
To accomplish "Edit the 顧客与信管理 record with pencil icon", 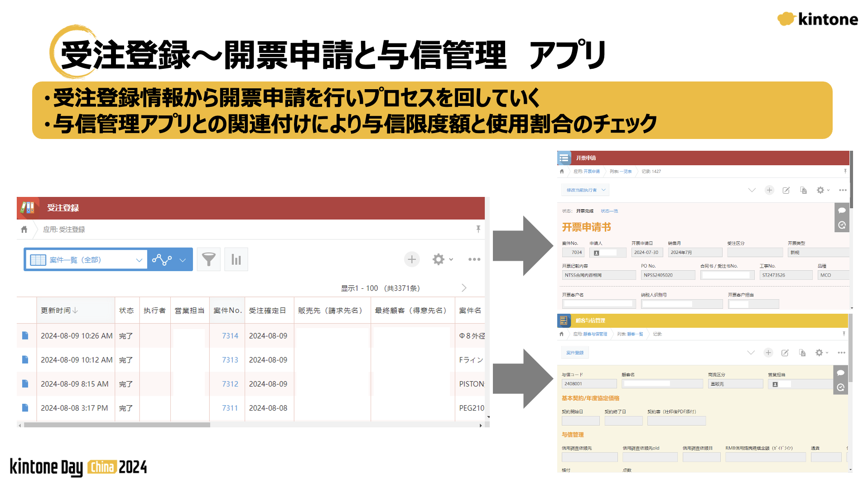I will click(785, 353).
